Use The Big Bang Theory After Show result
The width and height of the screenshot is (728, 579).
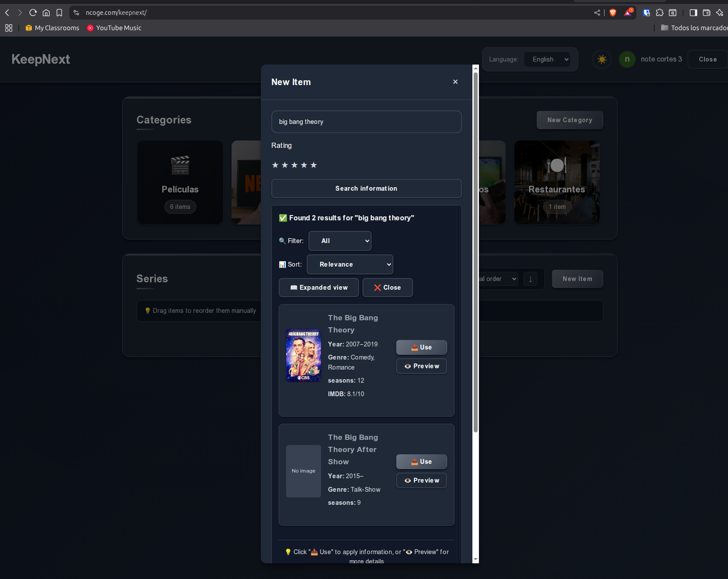421,462
